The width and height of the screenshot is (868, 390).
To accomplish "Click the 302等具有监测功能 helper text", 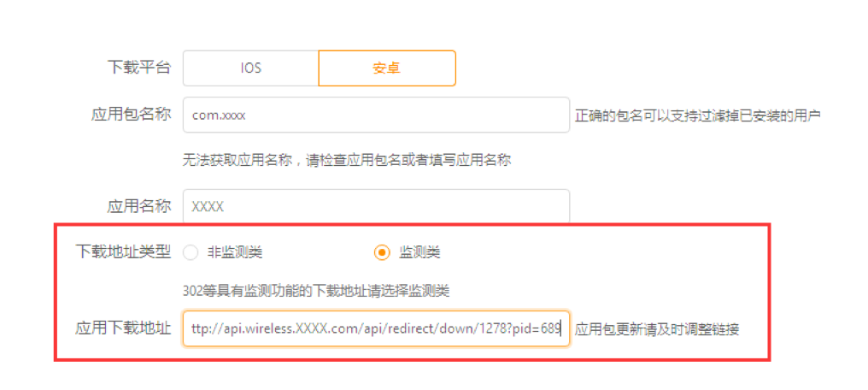I will click(316, 290).
